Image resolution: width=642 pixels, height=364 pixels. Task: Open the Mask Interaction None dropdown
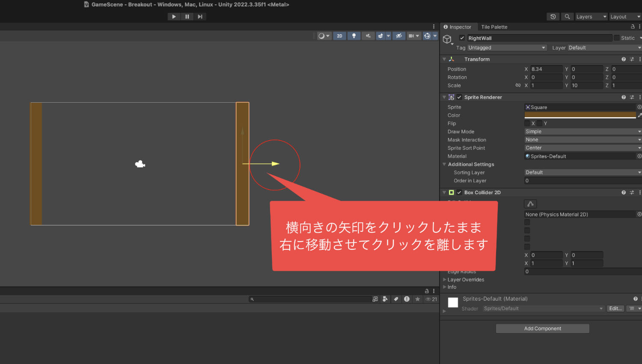click(583, 140)
